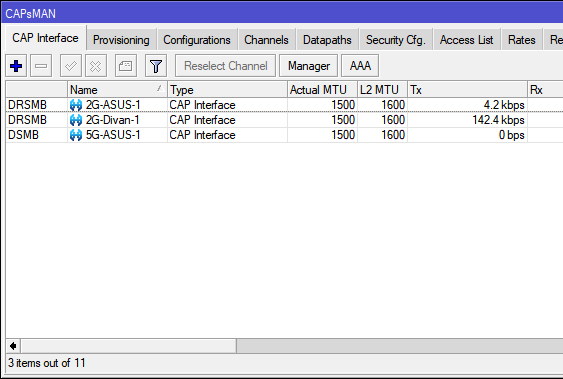Image resolution: width=563 pixels, height=379 pixels.
Task: Add a new CAP interface with plus icon
Action: tap(16, 66)
